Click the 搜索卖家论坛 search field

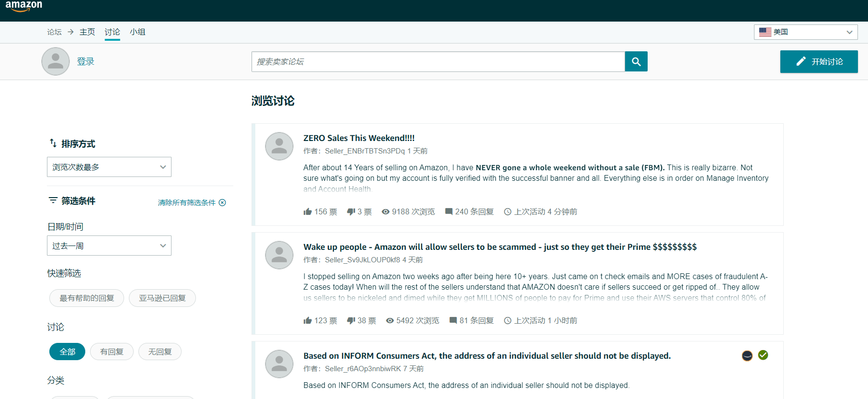[x=438, y=61]
